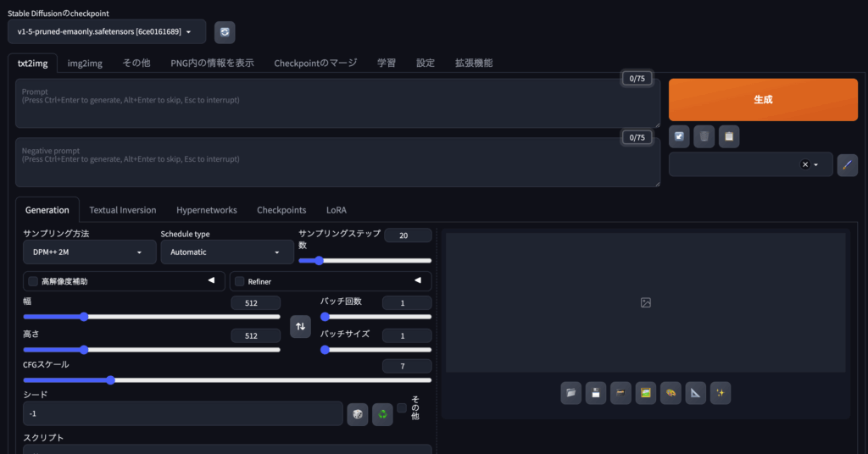868x454 pixels.
Task: Open the style editor pencil icon
Action: (x=848, y=165)
